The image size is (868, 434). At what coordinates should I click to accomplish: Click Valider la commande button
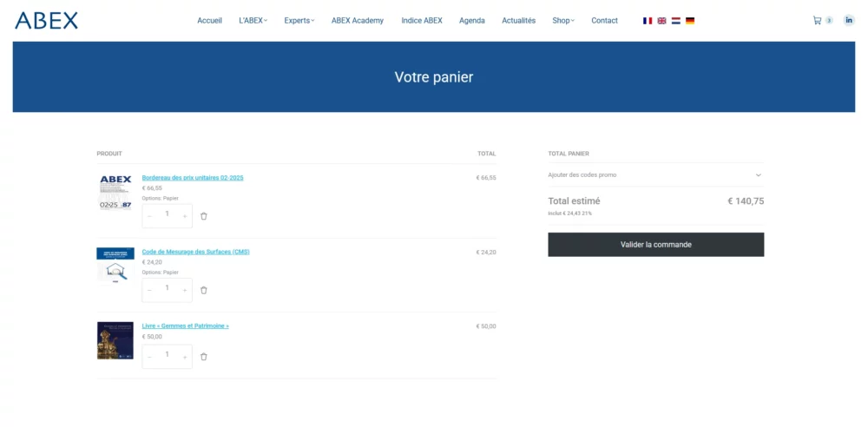[656, 245]
